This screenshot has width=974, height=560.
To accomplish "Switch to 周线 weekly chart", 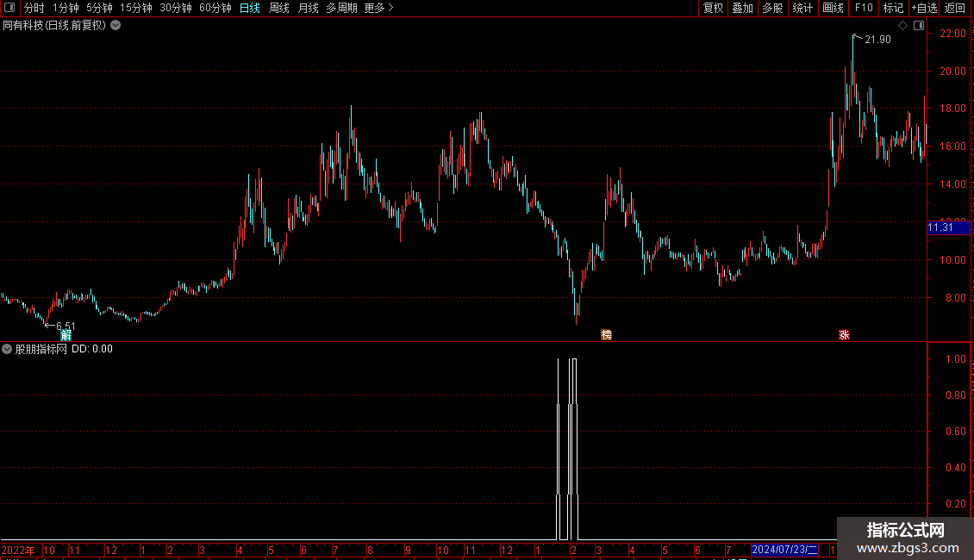I will (279, 8).
